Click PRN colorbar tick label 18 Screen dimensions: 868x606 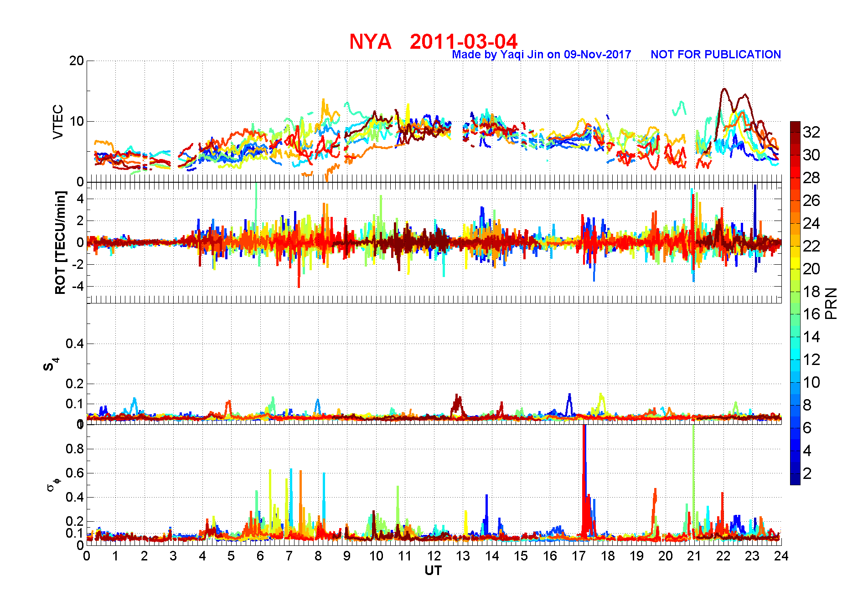click(811, 292)
